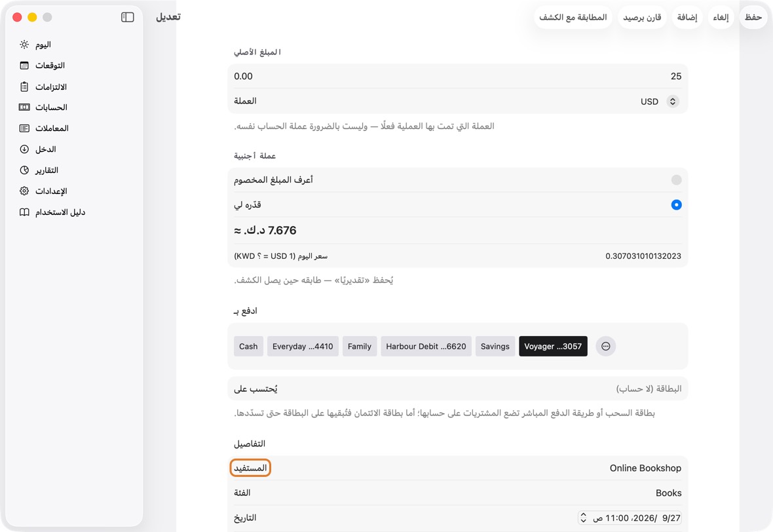The image size is (773, 532).
Task: Go to الدخل in the sidebar
Action: click(x=74, y=149)
